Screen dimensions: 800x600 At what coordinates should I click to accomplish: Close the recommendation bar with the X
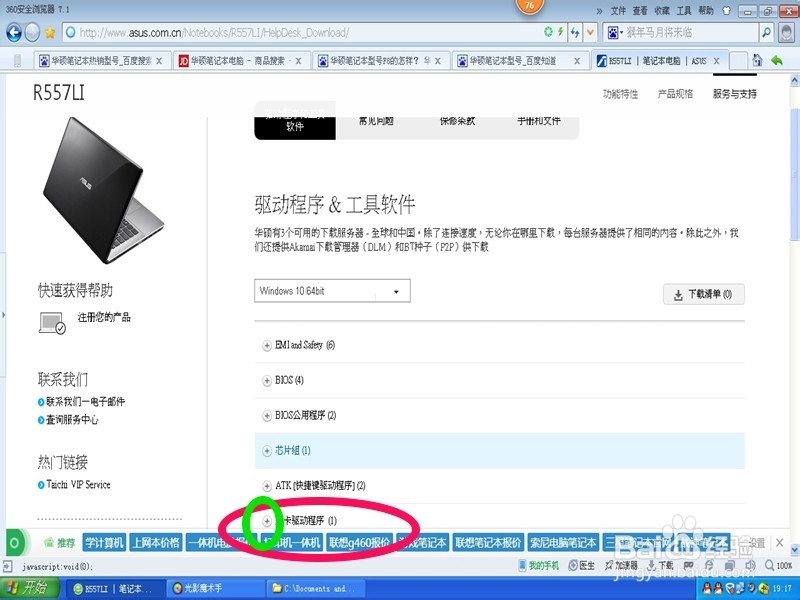(x=779, y=542)
